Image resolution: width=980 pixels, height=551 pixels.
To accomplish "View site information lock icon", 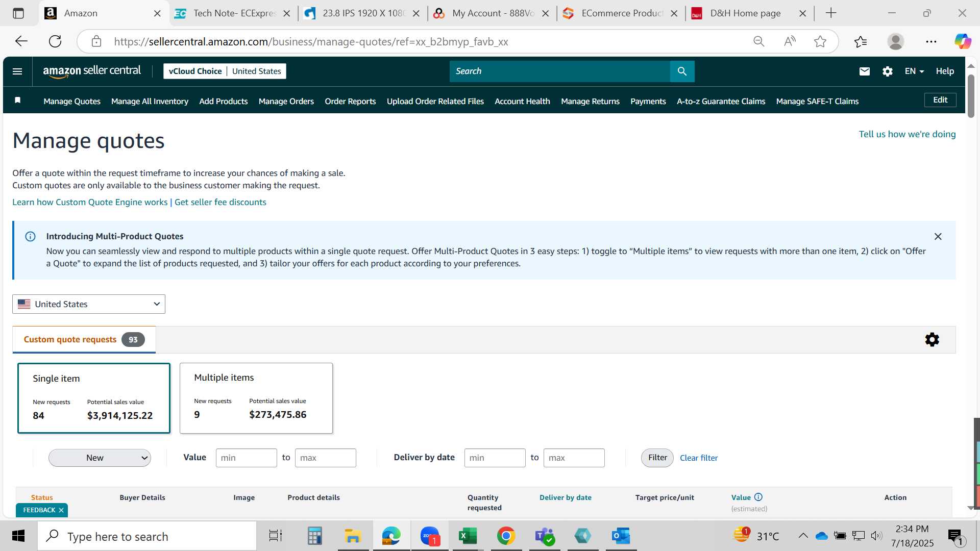I will 96,42.
